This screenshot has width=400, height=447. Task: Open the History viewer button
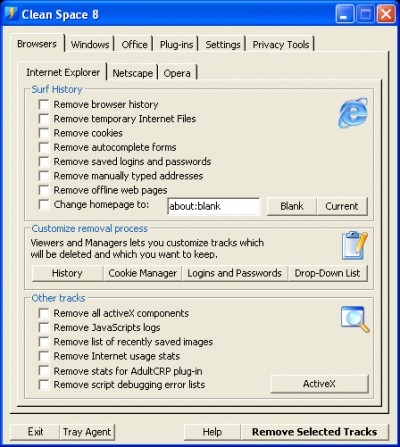coord(67,273)
